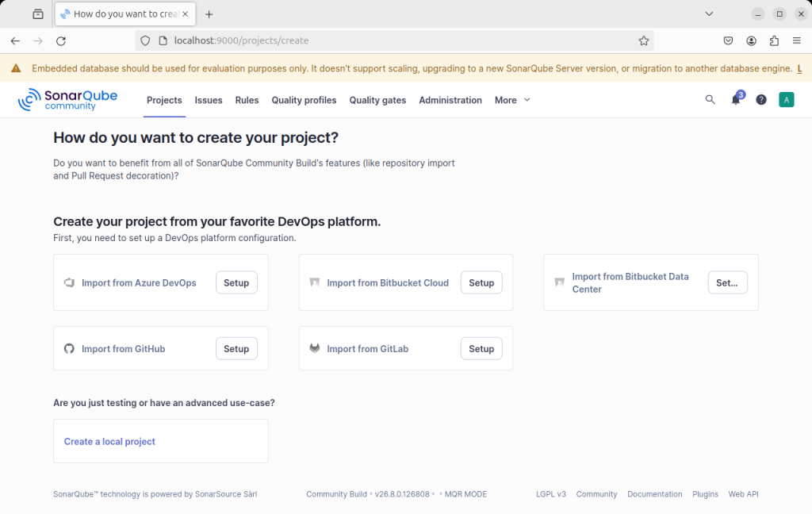The width and height of the screenshot is (812, 514).
Task: Open the LGPL v3 footer link
Action: coord(551,494)
